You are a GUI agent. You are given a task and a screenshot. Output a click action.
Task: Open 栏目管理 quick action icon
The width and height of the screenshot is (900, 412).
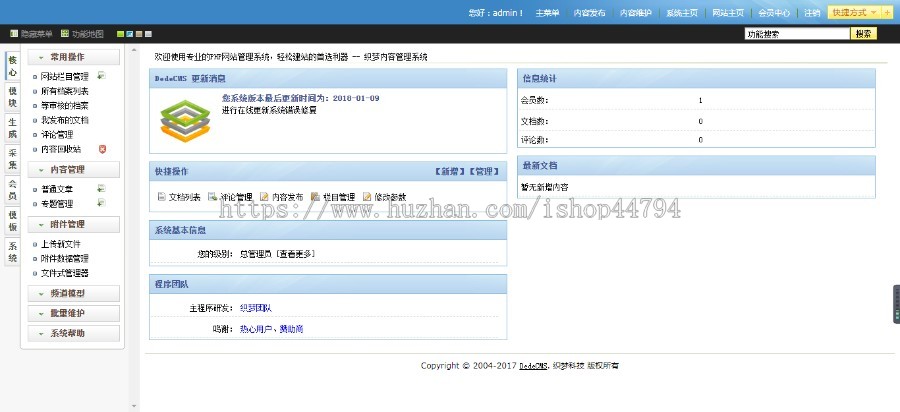[315, 196]
